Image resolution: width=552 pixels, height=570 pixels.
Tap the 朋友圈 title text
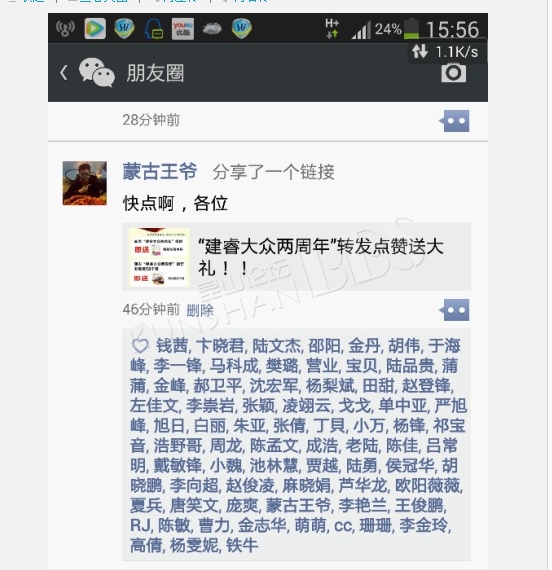pyautogui.click(x=155, y=73)
